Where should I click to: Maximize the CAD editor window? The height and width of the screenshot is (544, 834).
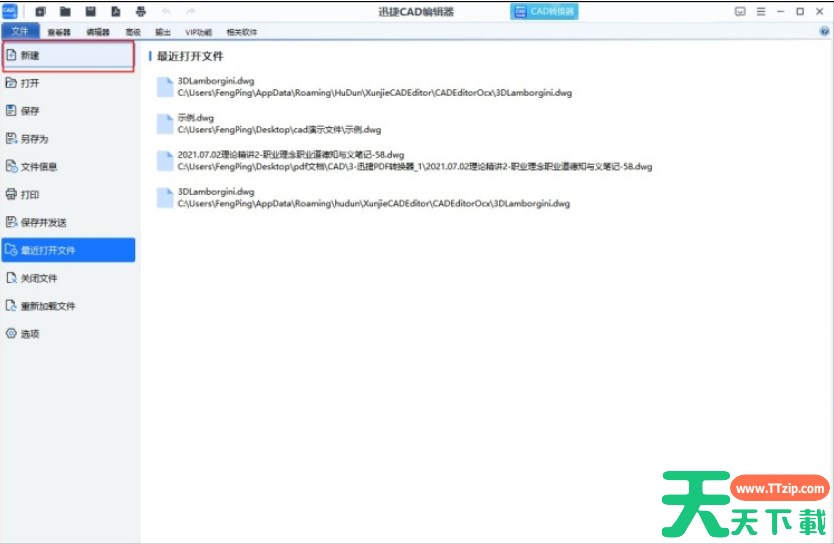[x=800, y=11]
